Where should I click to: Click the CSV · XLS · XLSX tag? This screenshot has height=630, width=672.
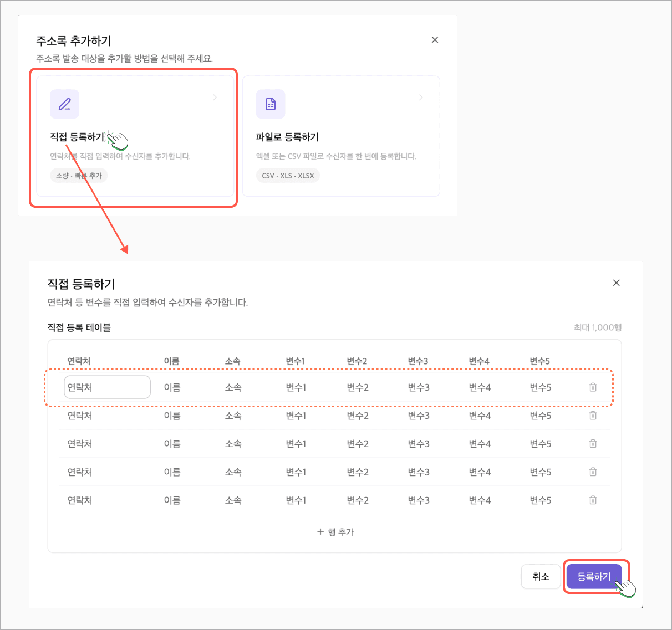coord(288,176)
